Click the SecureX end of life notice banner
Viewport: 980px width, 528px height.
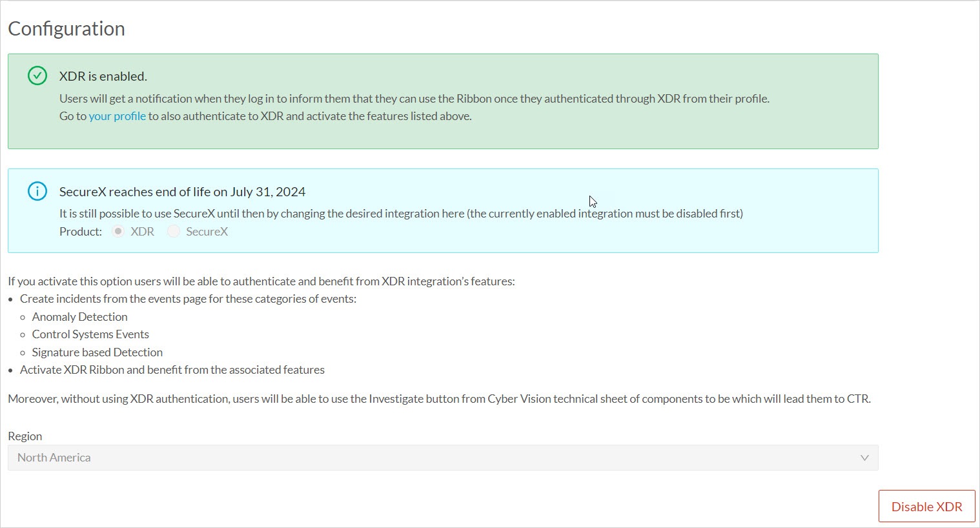pos(443,210)
